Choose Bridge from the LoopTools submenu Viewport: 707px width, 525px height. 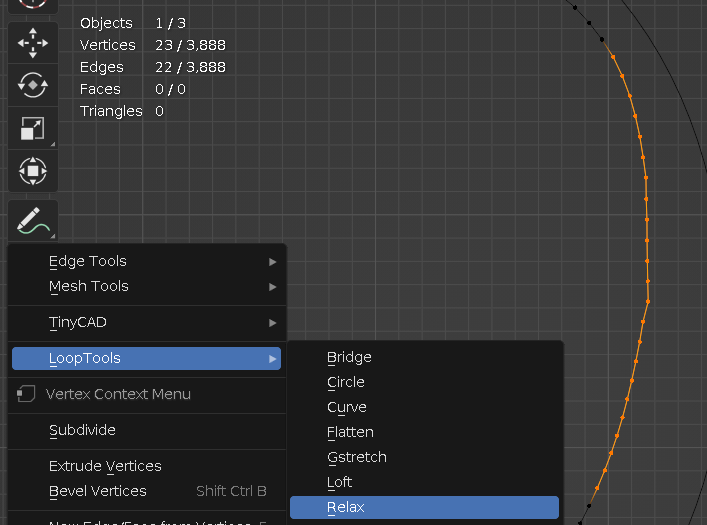coord(349,357)
